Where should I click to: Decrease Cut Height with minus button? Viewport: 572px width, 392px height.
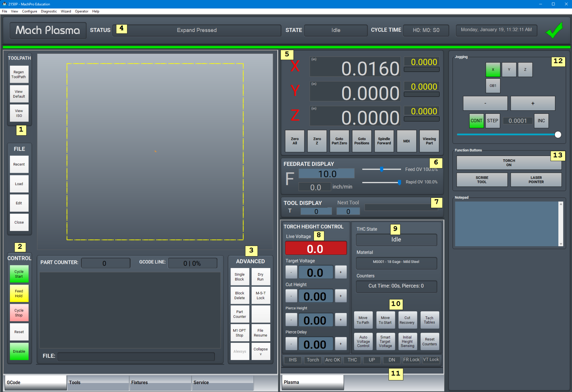click(291, 296)
